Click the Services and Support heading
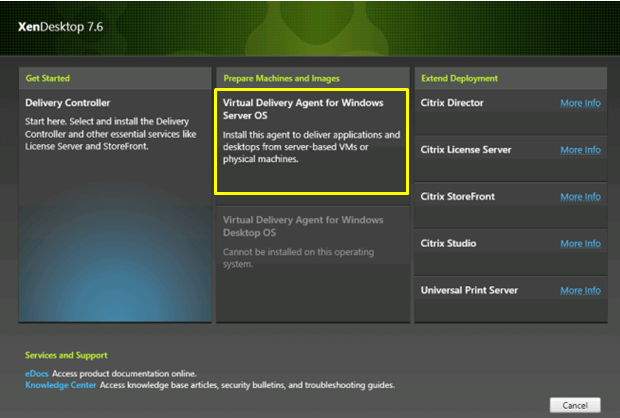The width and height of the screenshot is (620, 418). pyautogui.click(x=66, y=355)
